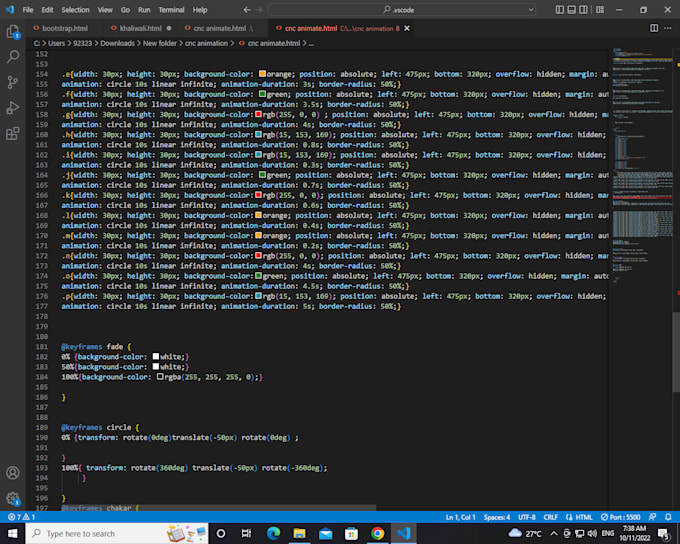Change the UTF-8 encoding selector

[526, 517]
